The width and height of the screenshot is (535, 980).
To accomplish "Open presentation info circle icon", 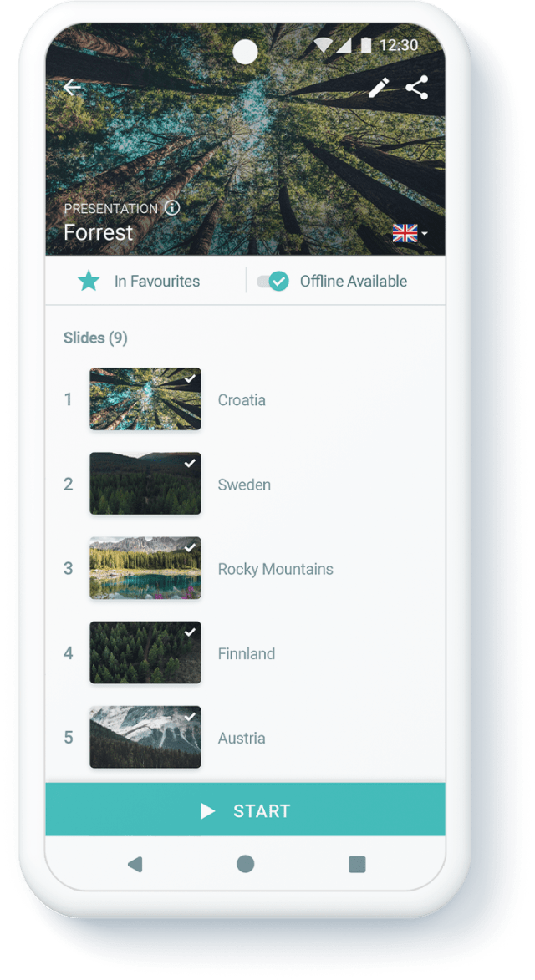I will pos(172,208).
